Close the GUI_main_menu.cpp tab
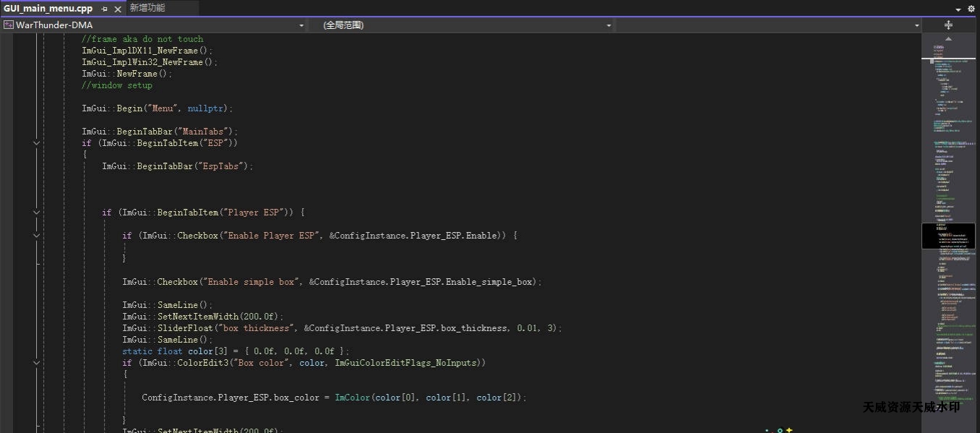This screenshot has width=980, height=433. pos(118,9)
